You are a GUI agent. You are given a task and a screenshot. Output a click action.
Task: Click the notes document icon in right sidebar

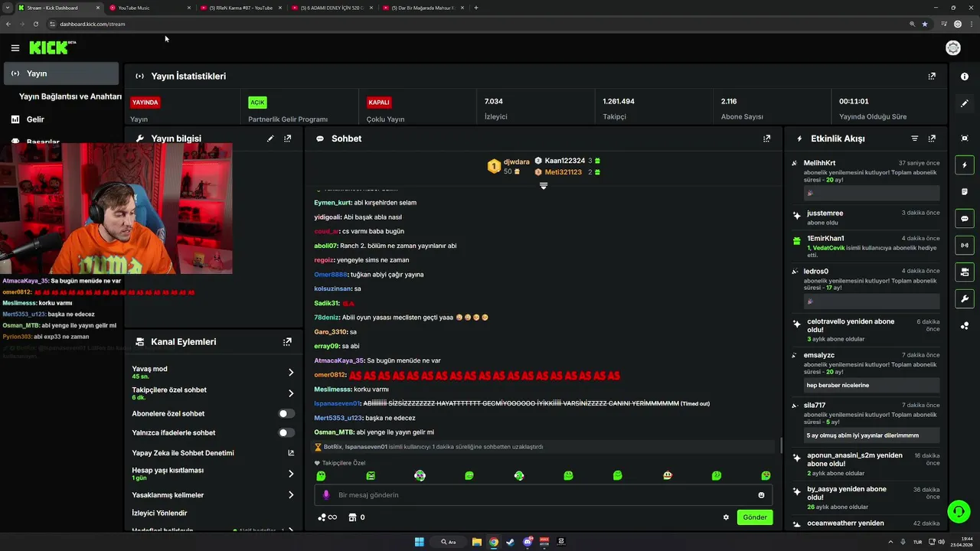tap(965, 191)
